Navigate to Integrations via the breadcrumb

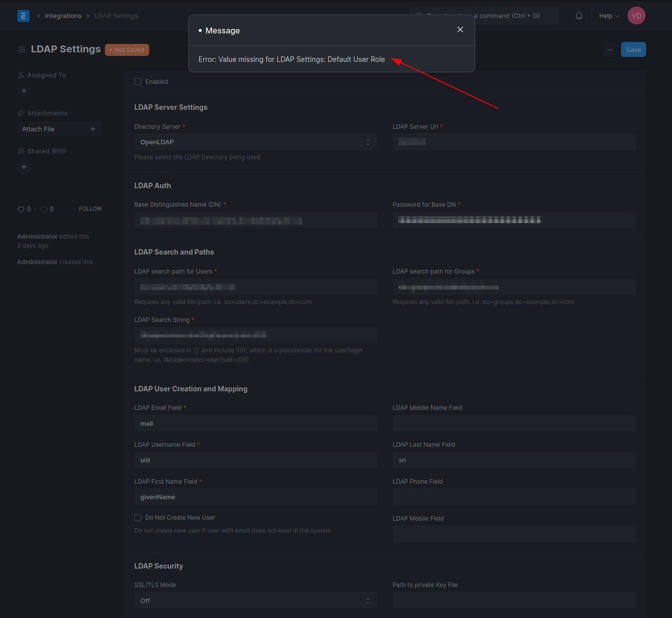(63, 15)
